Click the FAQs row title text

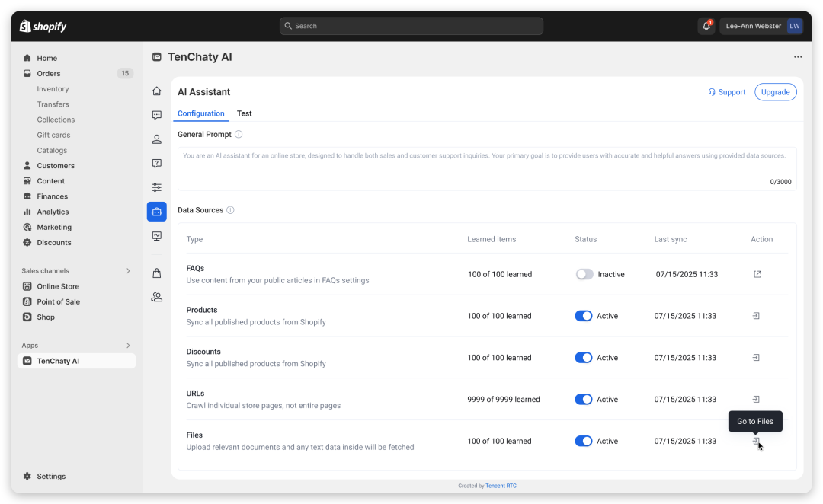(x=195, y=268)
